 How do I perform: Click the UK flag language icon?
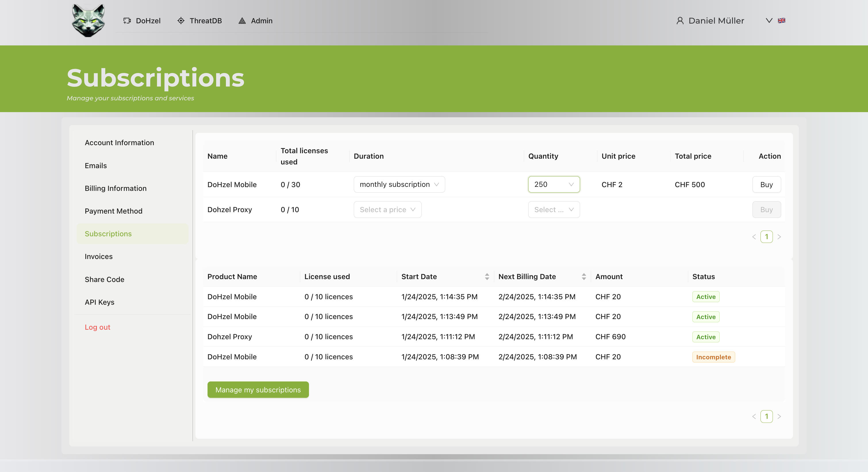pyautogui.click(x=781, y=20)
